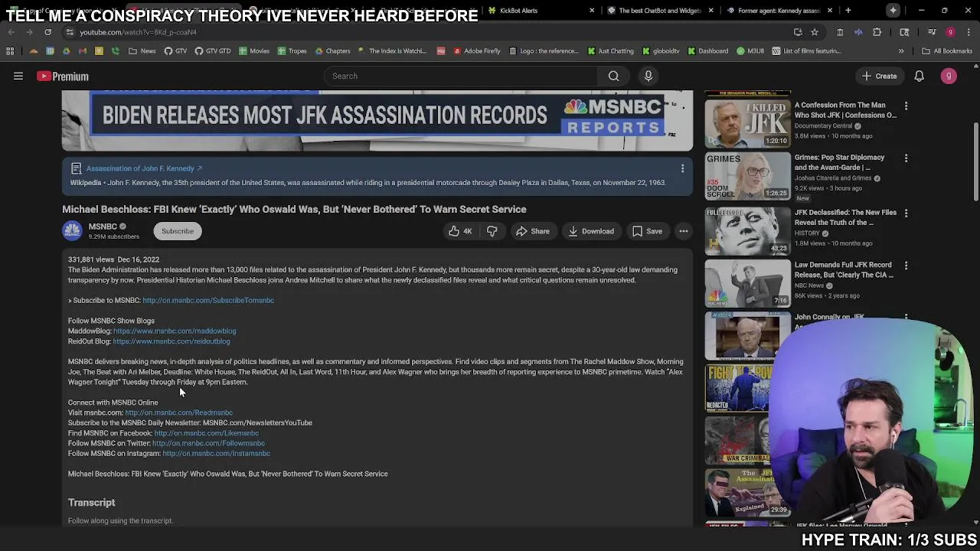Open options for the Wikipedia info panel
This screenshot has height=551, width=980.
tap(682, 168)
